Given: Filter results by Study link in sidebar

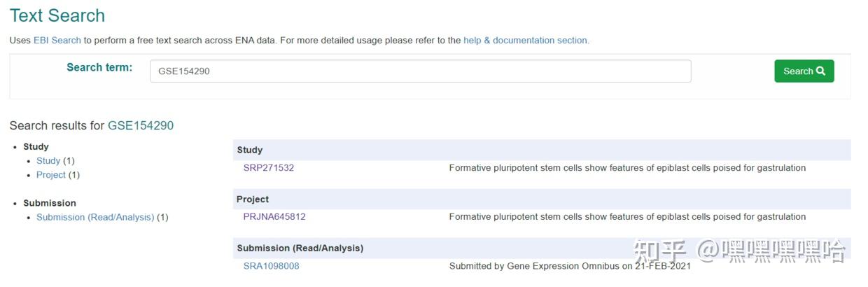Looking at the screenshot, I should pyautogui.click(x=48, y=161).
